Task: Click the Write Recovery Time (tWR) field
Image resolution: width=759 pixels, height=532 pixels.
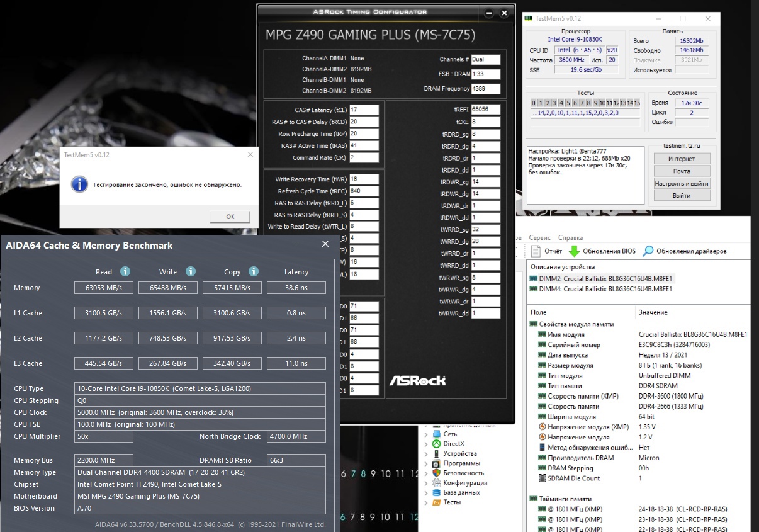Action: [364, 179]
